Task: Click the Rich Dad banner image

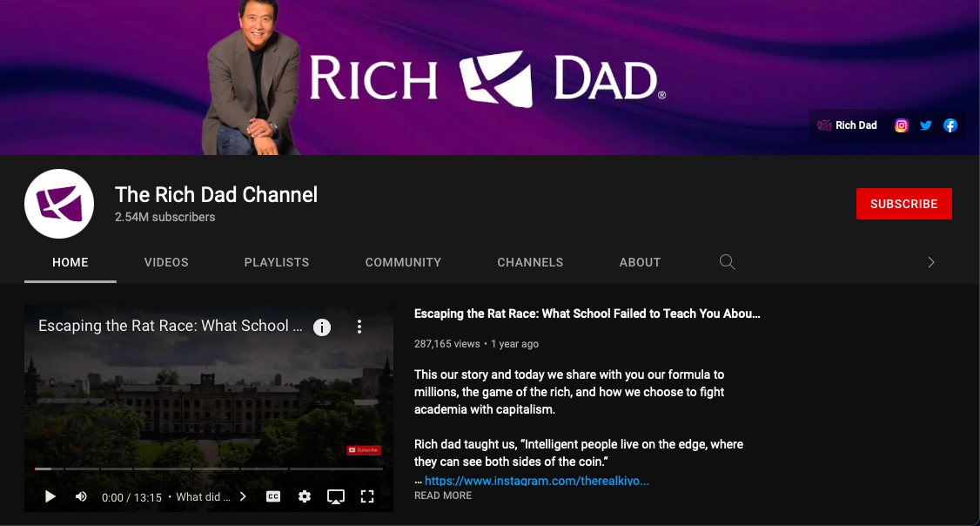Action: pyautogui.click(x=490, y=78)
